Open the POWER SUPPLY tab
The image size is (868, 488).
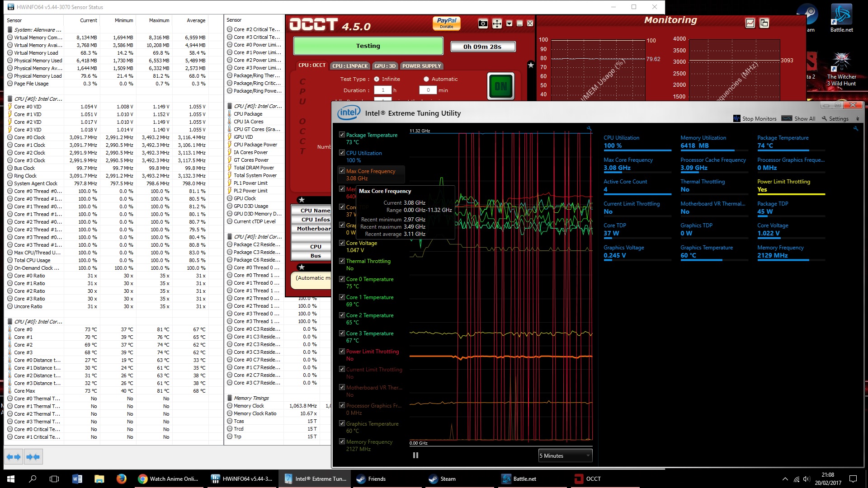coord(421,66)
